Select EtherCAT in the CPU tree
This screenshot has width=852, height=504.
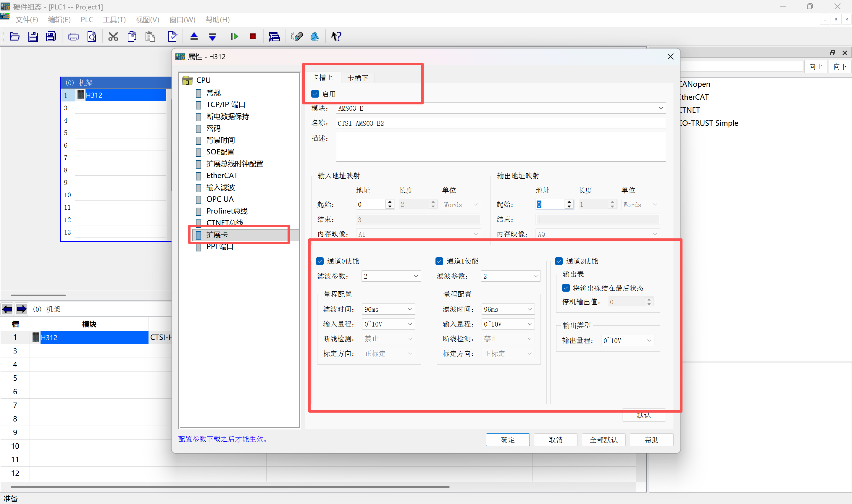(x=222, y=176)
